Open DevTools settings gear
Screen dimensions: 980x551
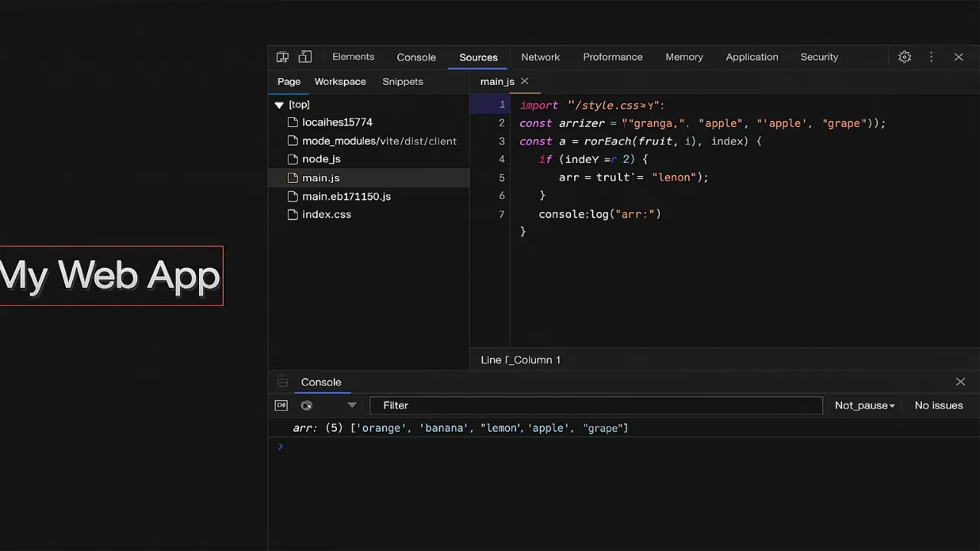coord(904,57)
